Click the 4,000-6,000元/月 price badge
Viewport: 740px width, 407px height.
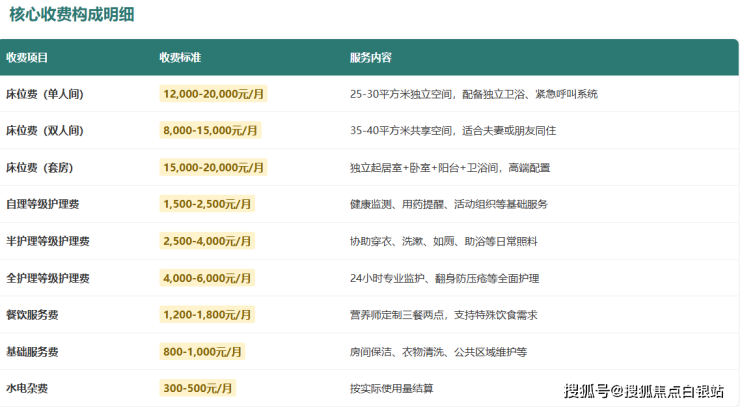coord(207,278)
